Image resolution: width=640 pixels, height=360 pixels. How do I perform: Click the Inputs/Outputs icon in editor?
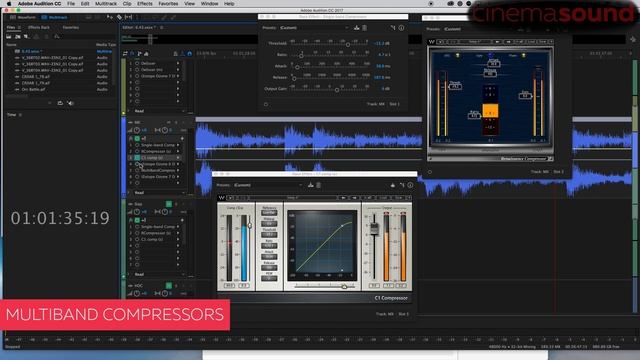coord(125,53)
